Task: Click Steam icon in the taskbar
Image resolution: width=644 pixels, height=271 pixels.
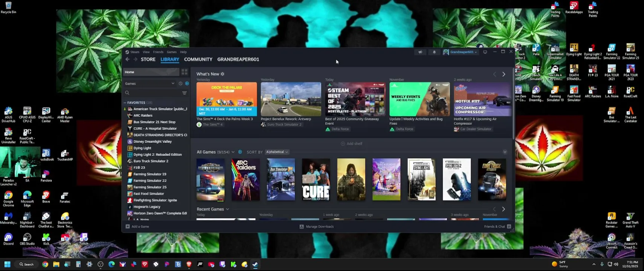Action: click(255, 265)
